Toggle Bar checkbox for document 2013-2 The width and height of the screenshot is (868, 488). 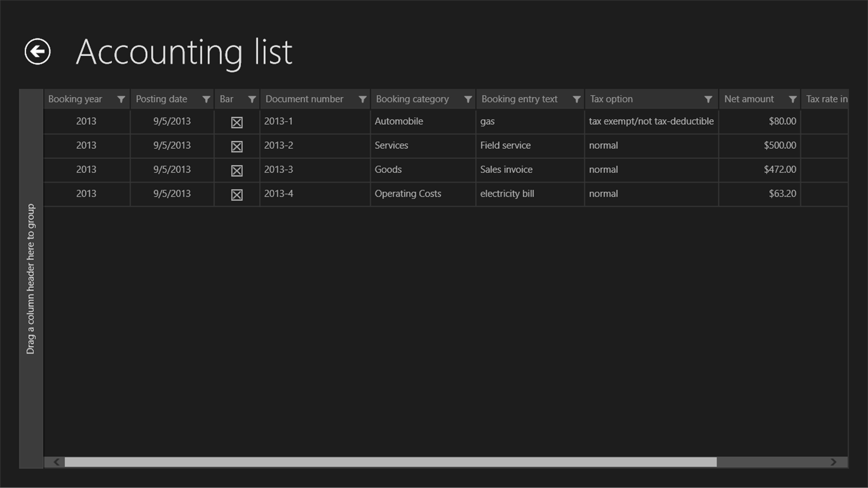[237, 146]
